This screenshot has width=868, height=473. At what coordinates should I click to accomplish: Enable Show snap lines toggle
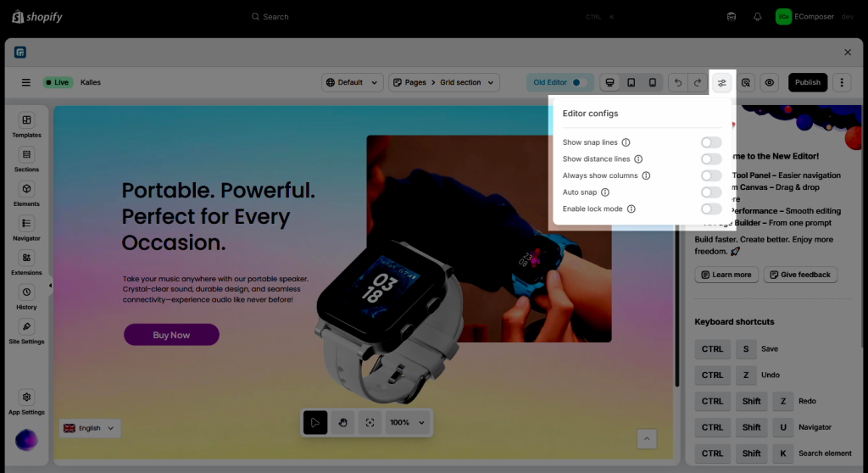click(x=710, y=142)
